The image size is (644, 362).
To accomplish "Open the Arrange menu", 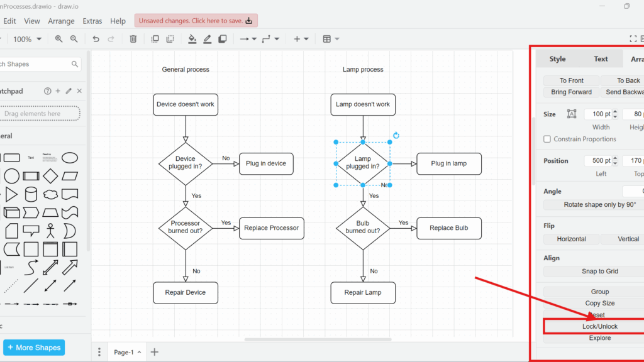I will pyautogui.click(x=61, y=21).
